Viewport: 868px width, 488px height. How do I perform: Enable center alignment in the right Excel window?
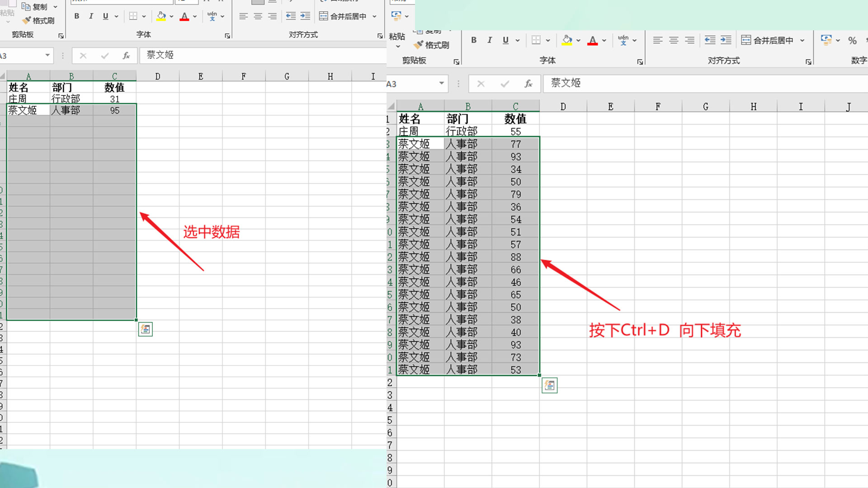click(674, 40)
